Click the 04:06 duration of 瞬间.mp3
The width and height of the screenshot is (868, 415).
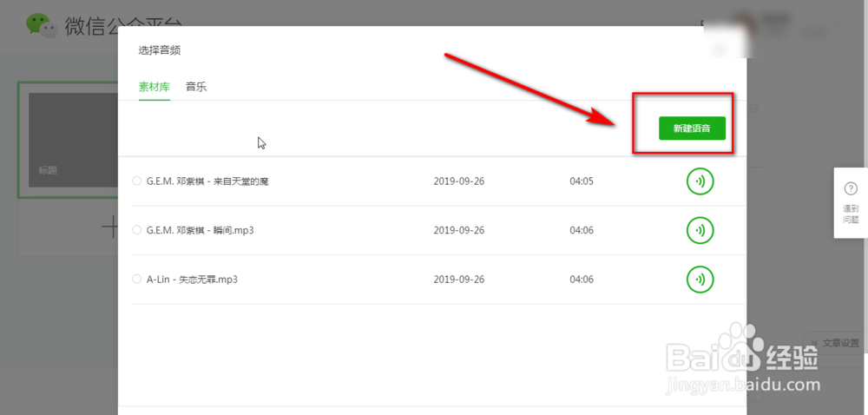pyautogui.click(x=582, y=230)
